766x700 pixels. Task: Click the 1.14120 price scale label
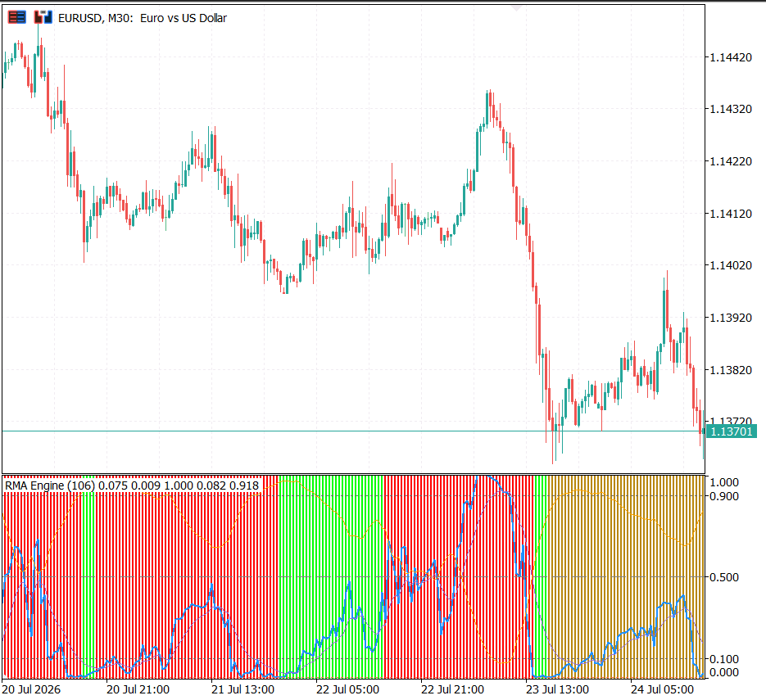[730, 214]
